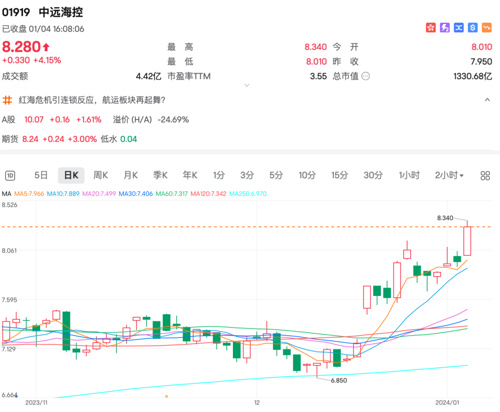
Task: Click the 昨收 value 7.950
Action: (481, 62)
